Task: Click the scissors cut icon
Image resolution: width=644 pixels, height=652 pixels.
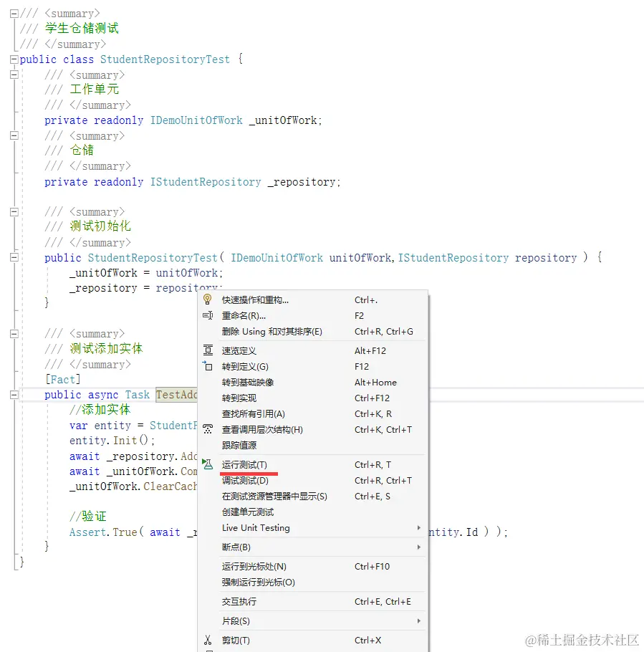Action: 208,640
